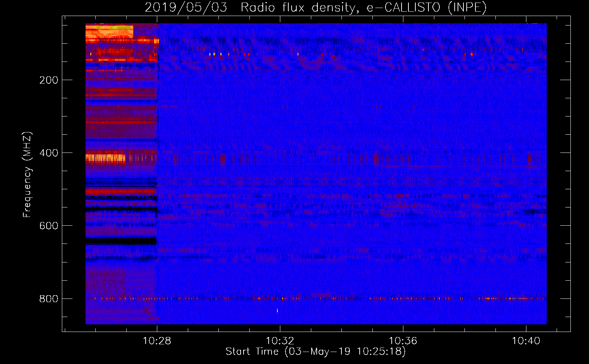Click the Start Time axis caption
The width and height of the screenshot is (589, 364).
[315, 352]
